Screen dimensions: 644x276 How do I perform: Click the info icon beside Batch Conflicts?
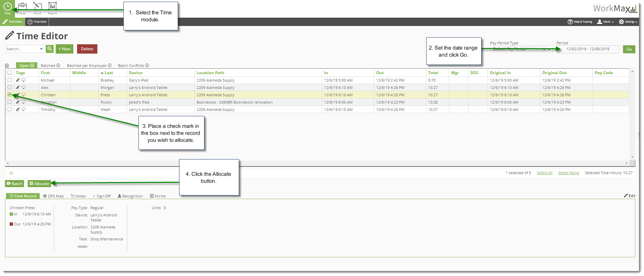tap(147, 66)
